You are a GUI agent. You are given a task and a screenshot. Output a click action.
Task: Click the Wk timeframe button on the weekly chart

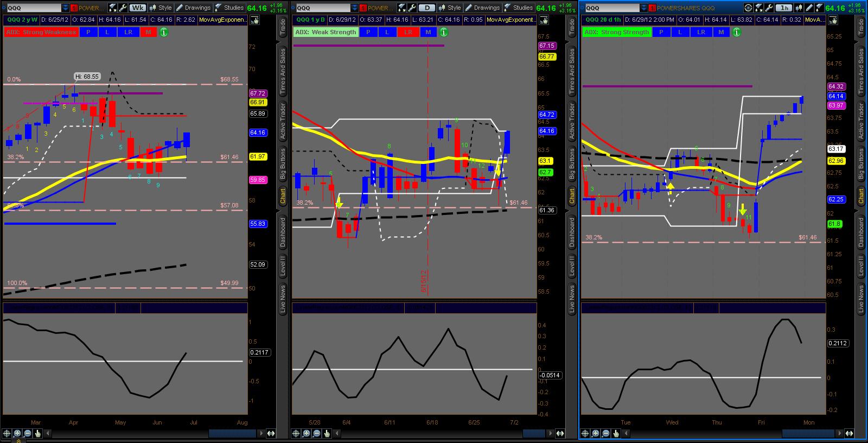pyautogui.click(x=137, y=8)
